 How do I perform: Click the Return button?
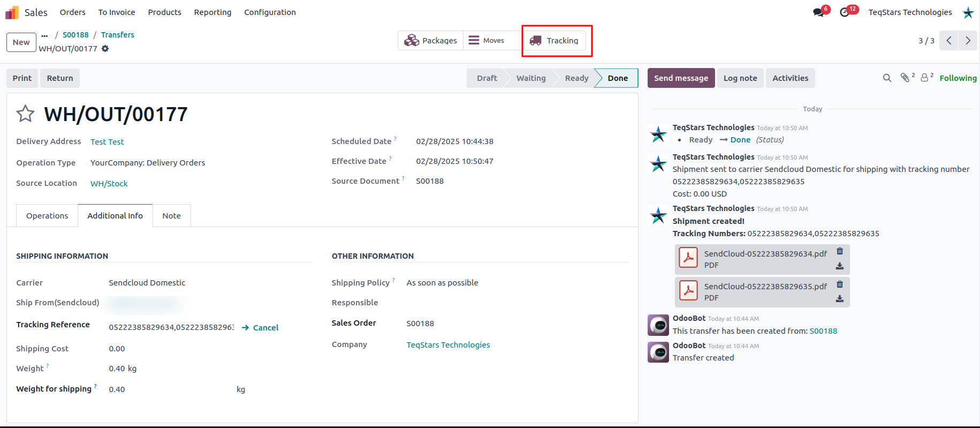(60, 78)
